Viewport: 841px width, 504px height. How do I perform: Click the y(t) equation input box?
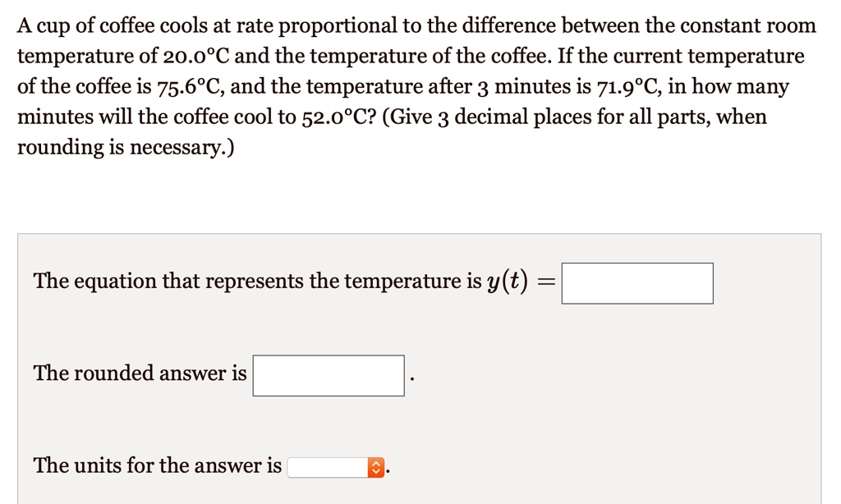pos(636,283)
